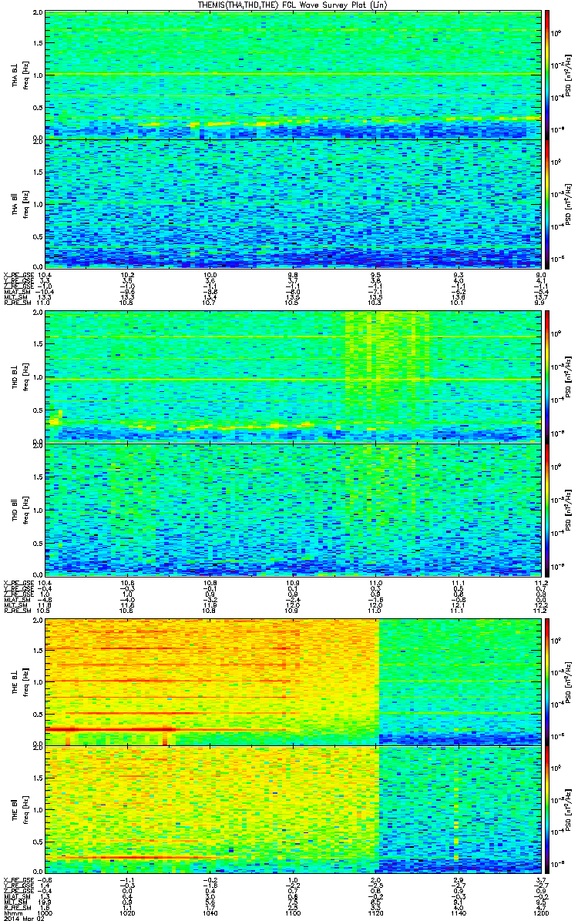Click the yellow 1.0 Hz line in THA B-perpendicular panel
The width and height of the screenshot is (578, 924).
pyautogui.click(x=293, y=75)
